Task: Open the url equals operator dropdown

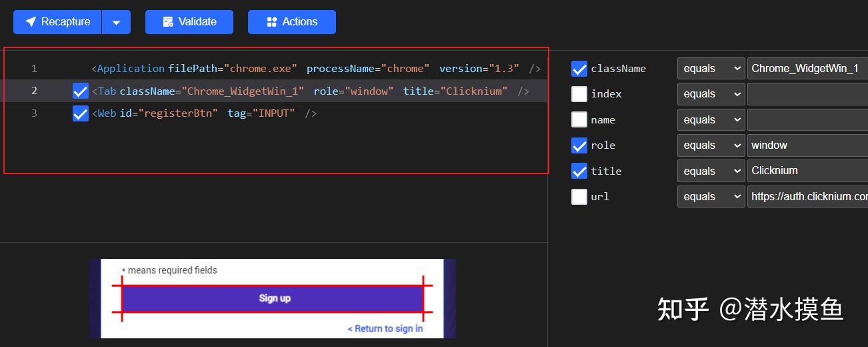Action: 711,197
